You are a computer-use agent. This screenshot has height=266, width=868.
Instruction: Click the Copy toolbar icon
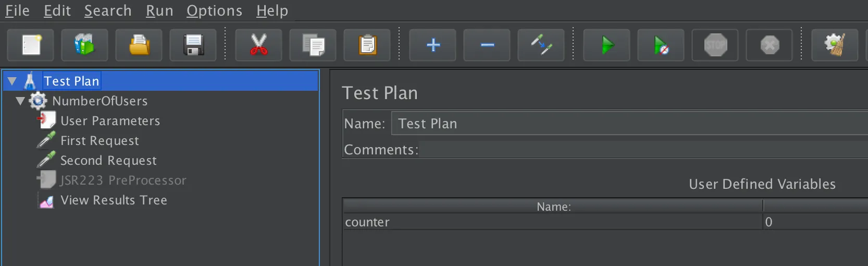(x=313, y=45)
